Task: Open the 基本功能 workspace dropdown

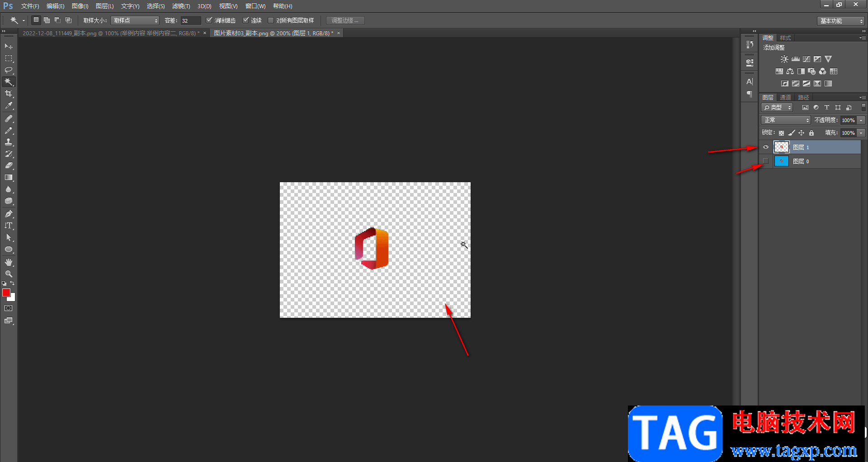Action: click(841, 21)
